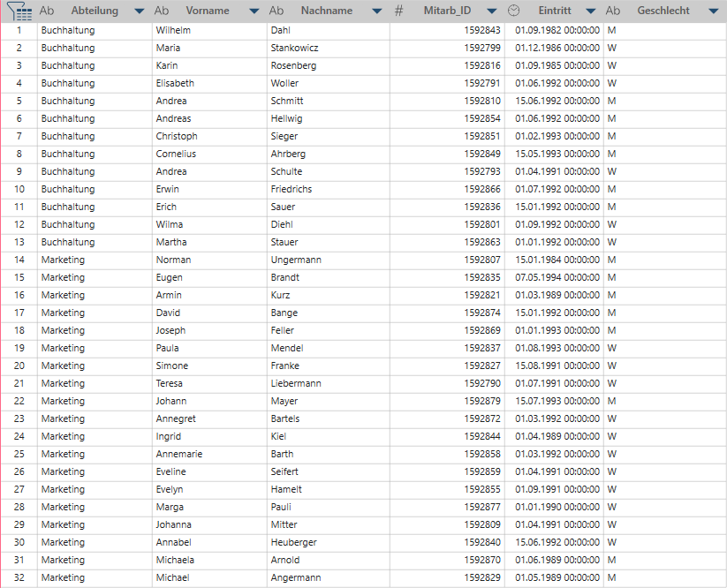Viewport: 727px width, 588px height.
Task: Click the cell Michaela
Action: (209, 560)
